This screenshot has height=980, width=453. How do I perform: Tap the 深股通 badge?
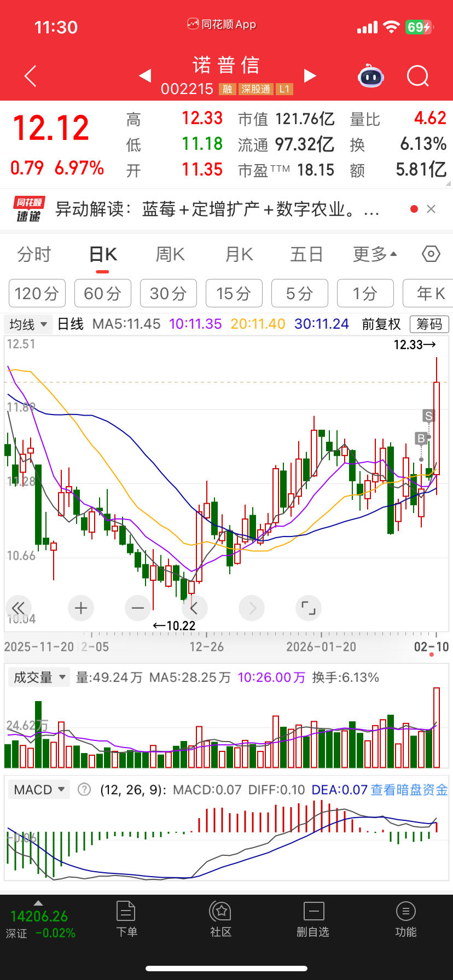pos(256,89)
